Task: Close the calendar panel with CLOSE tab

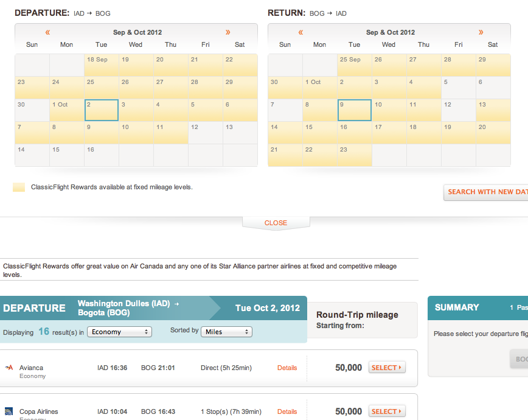Action: click(276, 223)
